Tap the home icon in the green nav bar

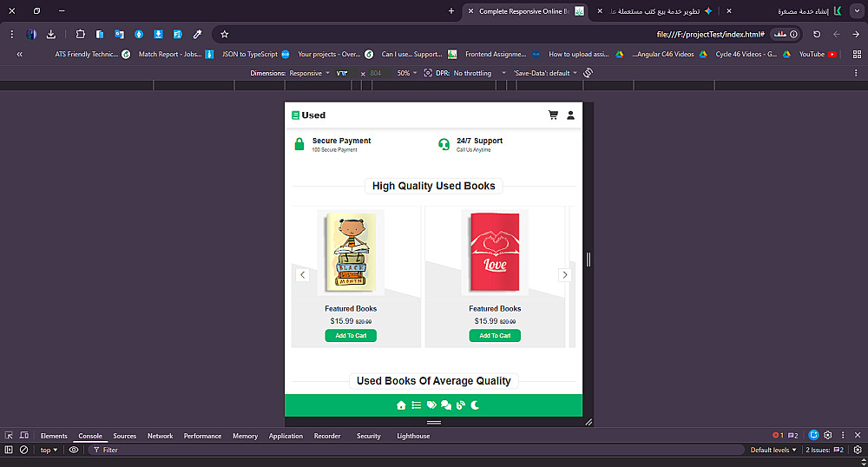(401, 405)
